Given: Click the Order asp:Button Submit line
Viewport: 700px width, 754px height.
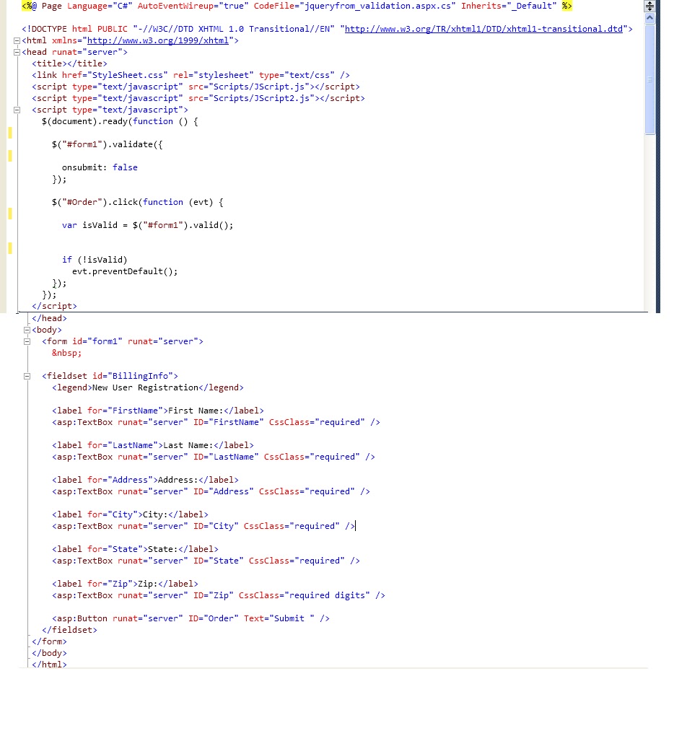Looking at the screenshot, I should [191, 618].
